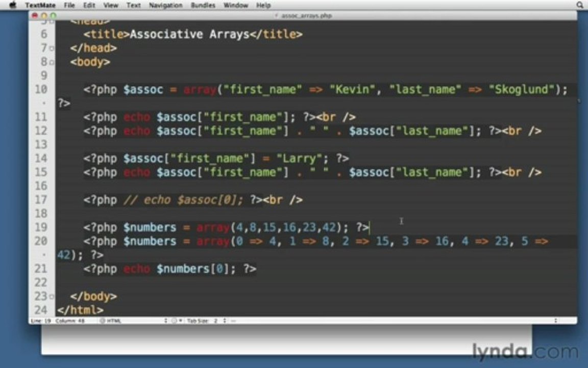Click the "Skoglund" string on line 10
This screenshot has height=368, width=588.
pyautogui.click(x=522, y=89)
